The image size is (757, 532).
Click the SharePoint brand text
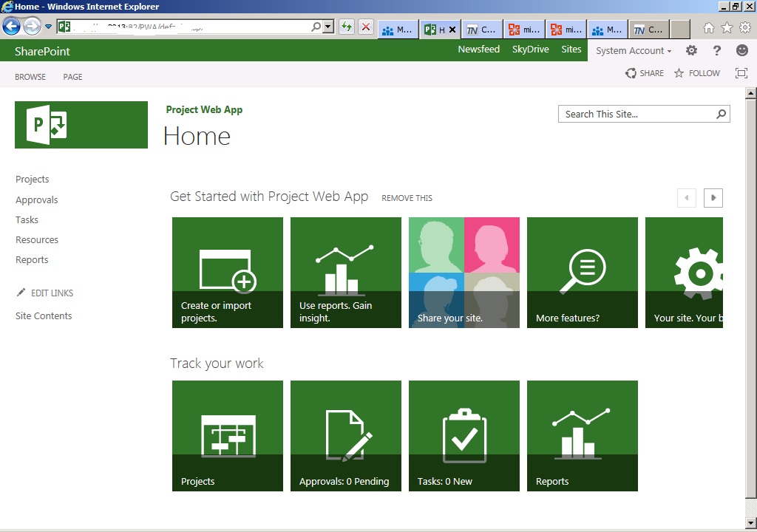(x=42, y=51)
